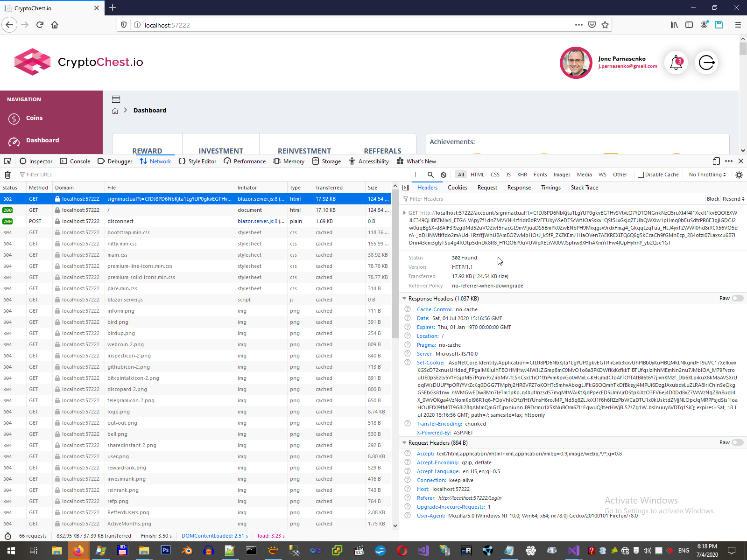This screenshot has width=747, height=560.
Task: Expand the GET request URL arrow
Action: pyautogui.click(x=404, y=213)
